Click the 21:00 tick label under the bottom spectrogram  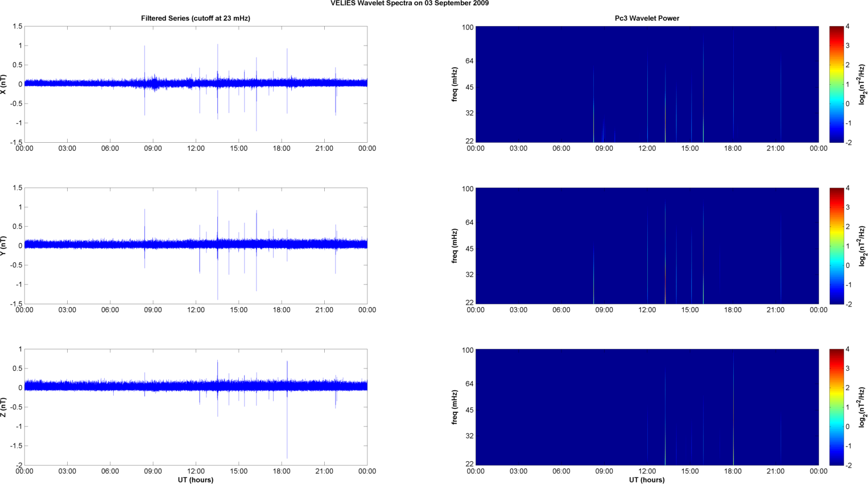point(776,471)
